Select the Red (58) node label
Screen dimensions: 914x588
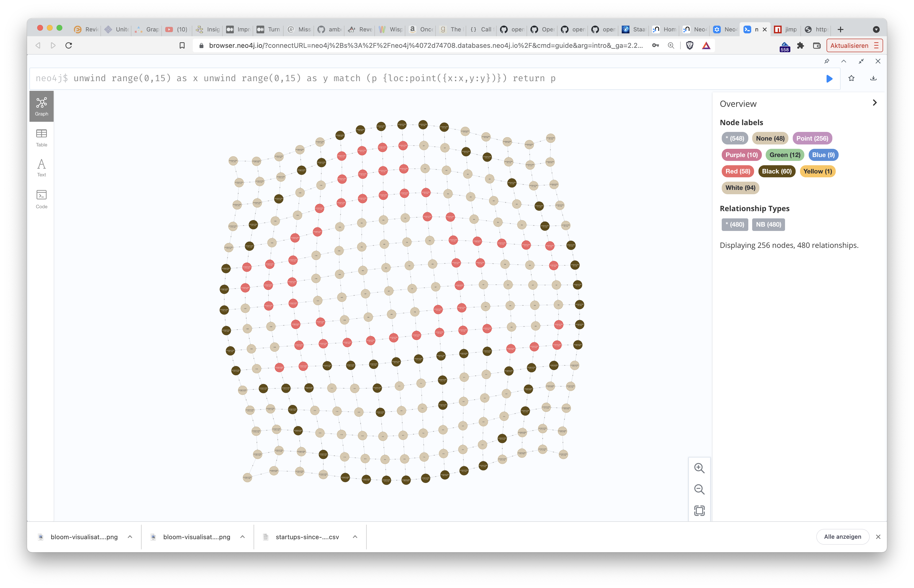737,172
